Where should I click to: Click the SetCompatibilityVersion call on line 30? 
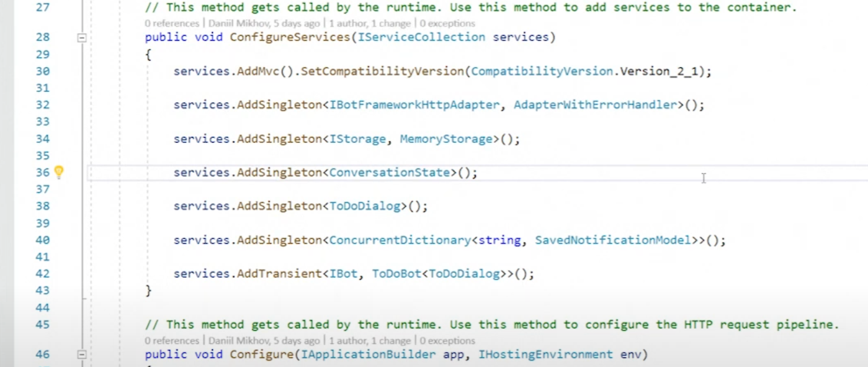click(382, 71)
